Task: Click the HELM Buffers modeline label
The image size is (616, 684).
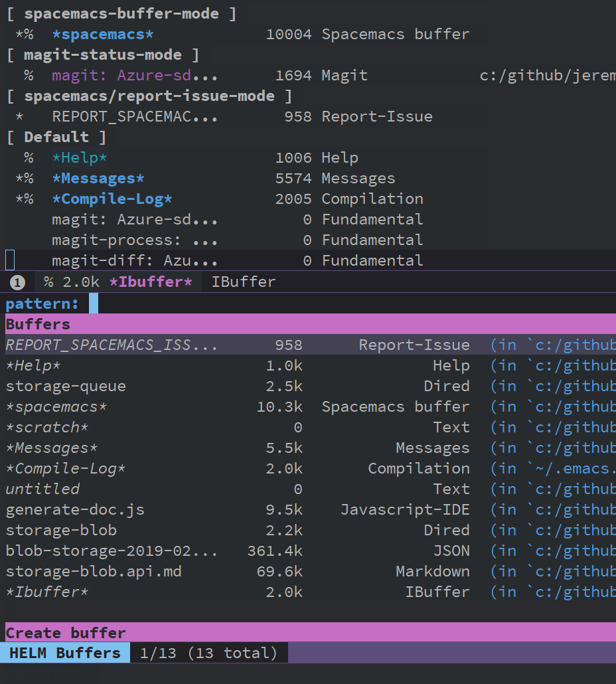Action: [x=64, y=652]
